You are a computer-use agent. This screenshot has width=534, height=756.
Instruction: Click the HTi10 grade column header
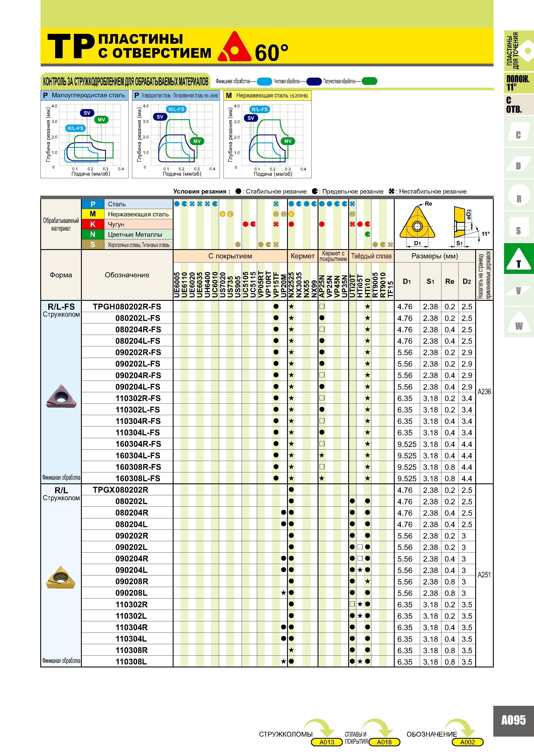(x=368, y=287)
